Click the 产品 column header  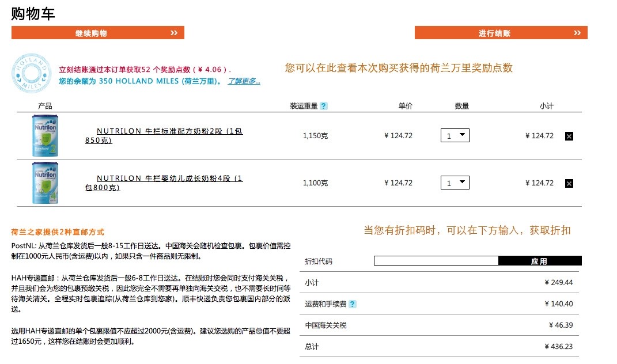coord(45,106)
